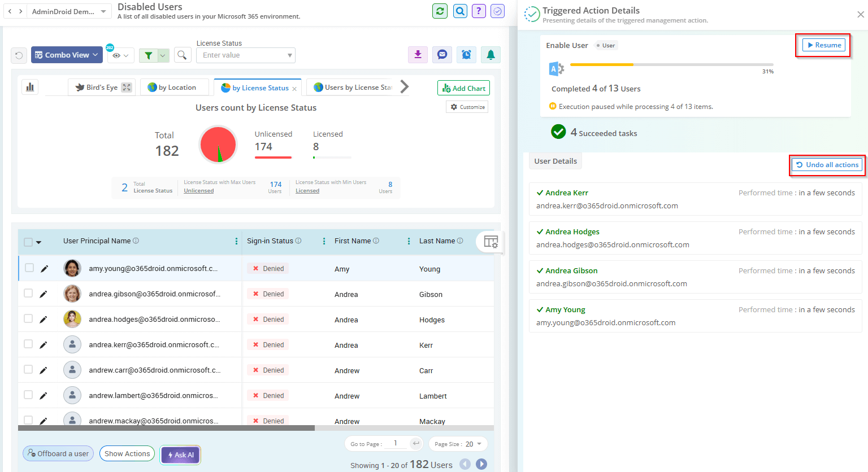Open search using the magnifier icon
The image size is (868, 472).
[182, 55]
